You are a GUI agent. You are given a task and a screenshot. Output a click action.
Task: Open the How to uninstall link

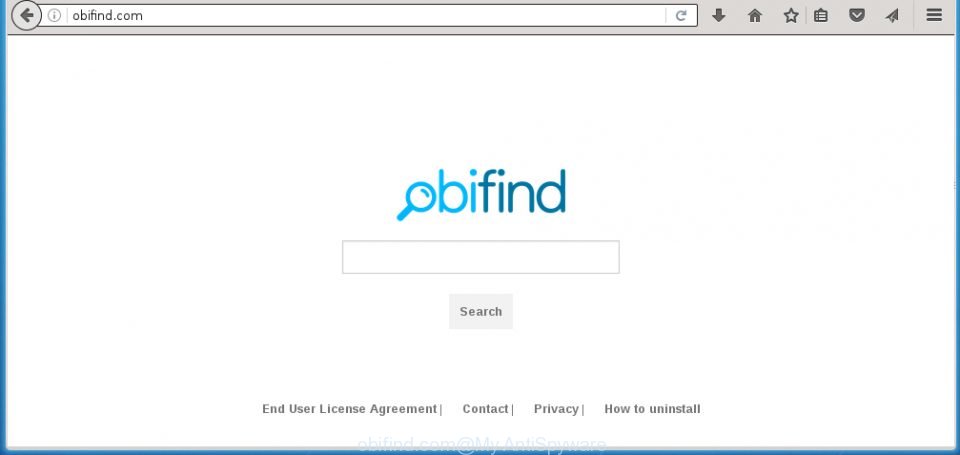pyautogui.click(x=652, y=409)
